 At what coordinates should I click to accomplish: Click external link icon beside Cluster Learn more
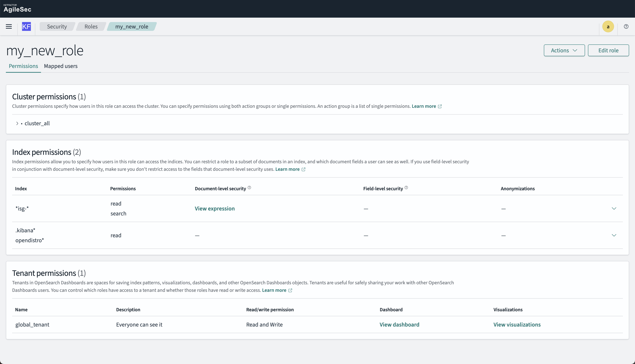click(x=440, y=107)
